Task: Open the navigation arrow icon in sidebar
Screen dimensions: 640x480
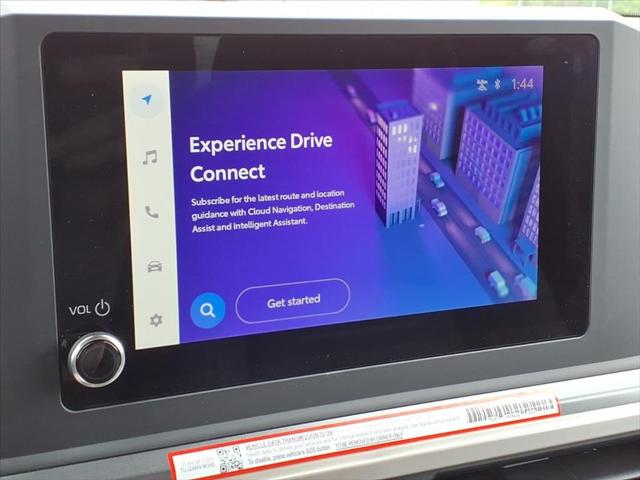Action: coord(147,99)
